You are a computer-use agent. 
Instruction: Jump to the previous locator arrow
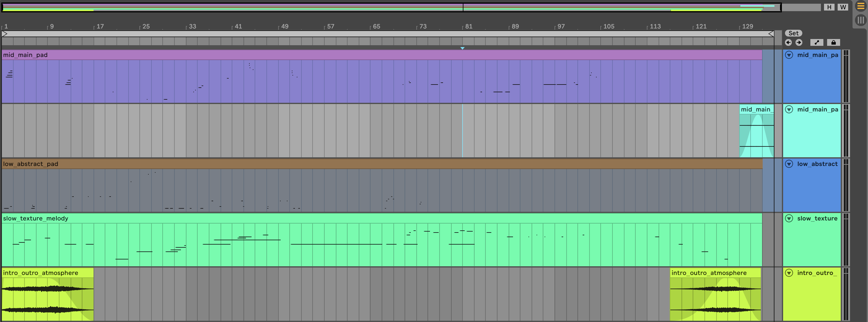[788, 42]
